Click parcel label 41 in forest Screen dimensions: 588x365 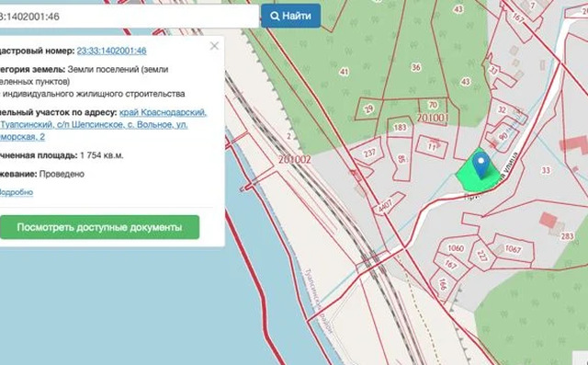[344, 72]
